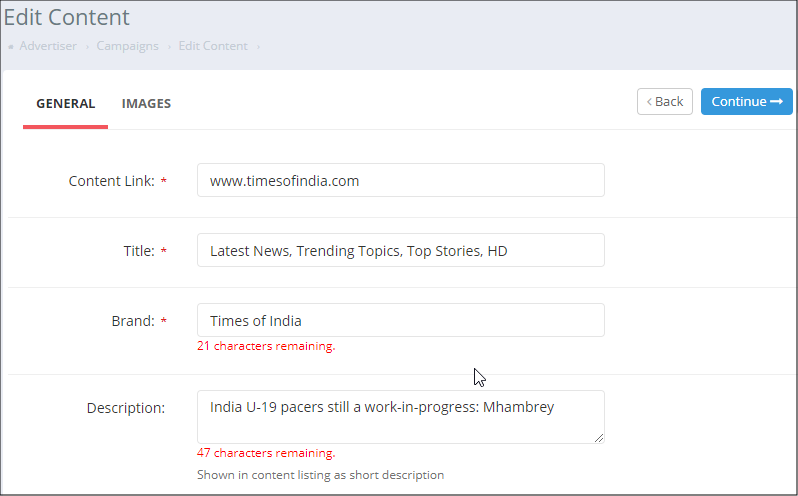Click the left chevron icon on Back
798x496 pixels.
point(649,102)
